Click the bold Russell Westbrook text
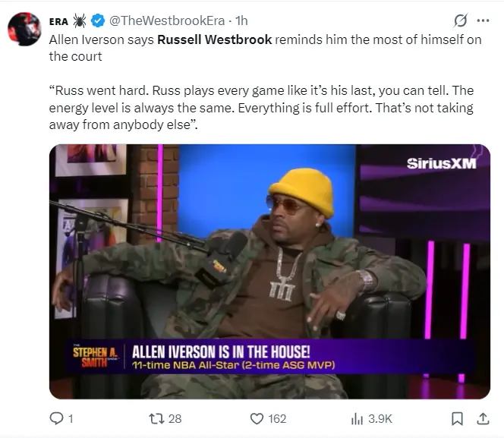The width and height of the screenshot is (504, 438). point(214,39)
